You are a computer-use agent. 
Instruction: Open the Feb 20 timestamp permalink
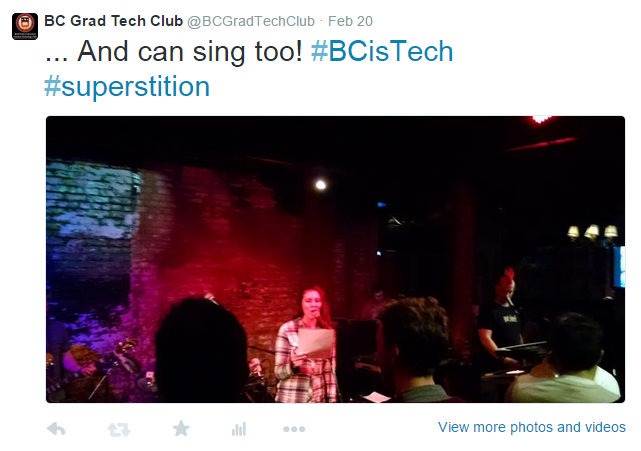click(x=350, y=20)
